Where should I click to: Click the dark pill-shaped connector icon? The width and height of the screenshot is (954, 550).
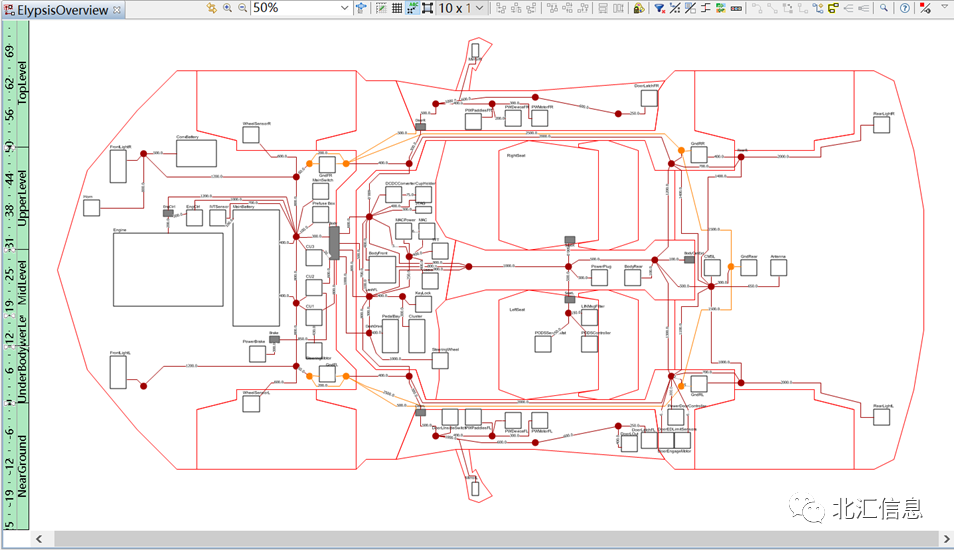click(x=736, y=8)
